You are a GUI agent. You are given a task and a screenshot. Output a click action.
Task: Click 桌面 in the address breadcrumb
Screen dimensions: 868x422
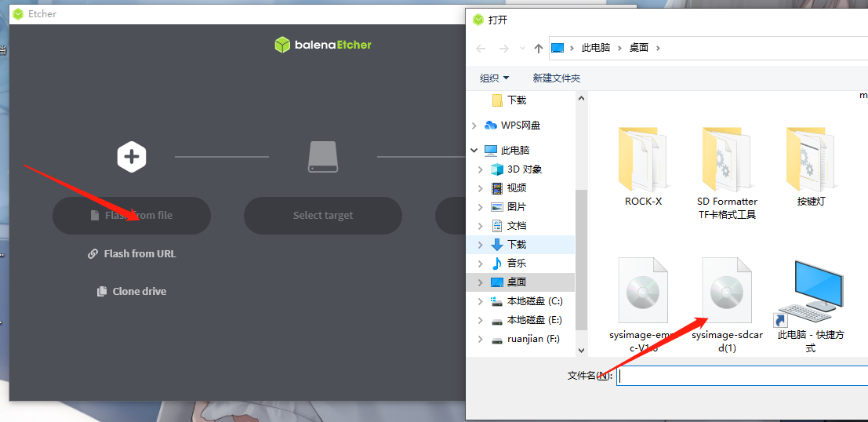(x=639, y=48)
